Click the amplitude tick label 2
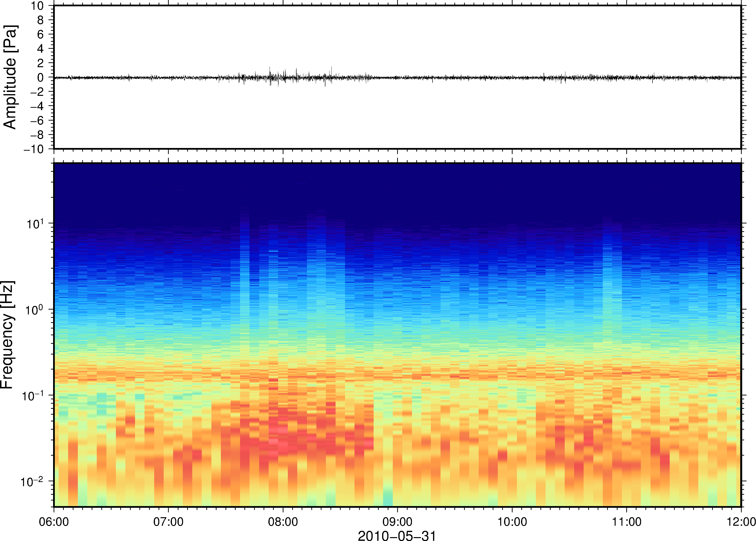 41,63
